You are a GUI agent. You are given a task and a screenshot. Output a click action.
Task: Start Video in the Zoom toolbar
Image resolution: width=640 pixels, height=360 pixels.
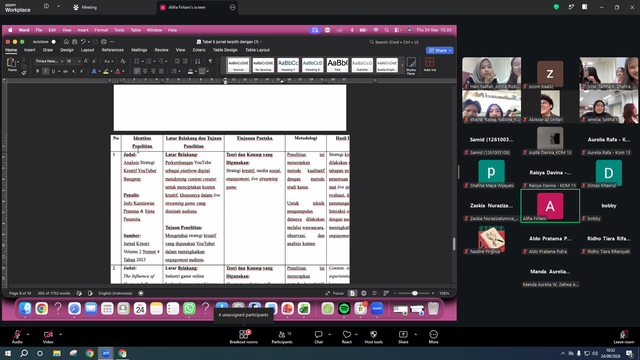pyautogui.click(x=48, y=337)
